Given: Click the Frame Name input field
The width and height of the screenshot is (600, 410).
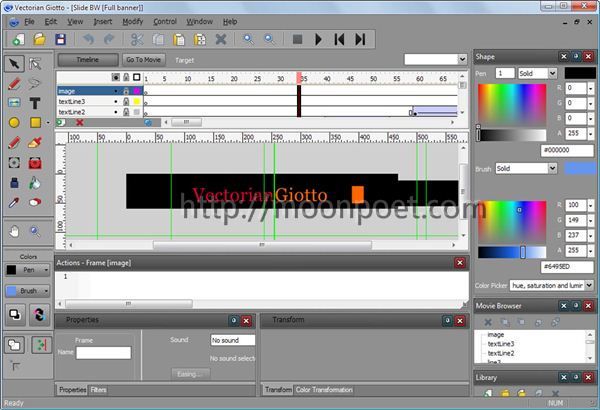Looking at the screenshot, I should pyautogui.click(x=103, y=353).
